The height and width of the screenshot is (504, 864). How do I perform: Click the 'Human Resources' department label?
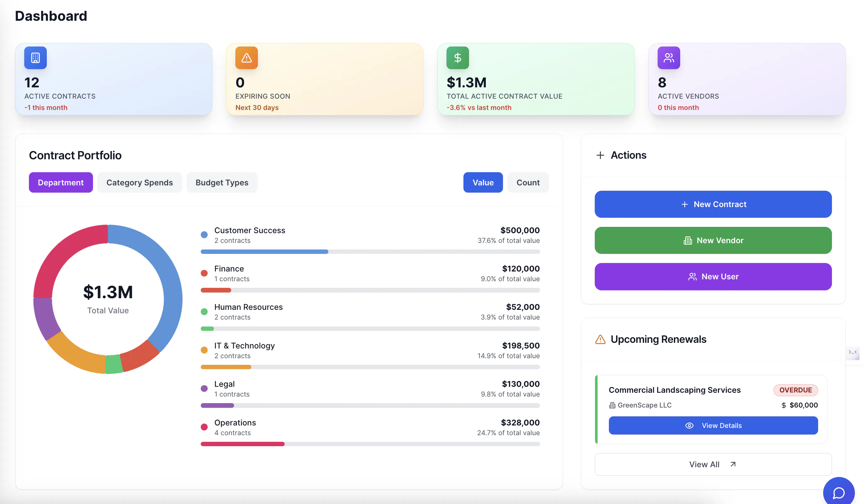pos(249,307)
